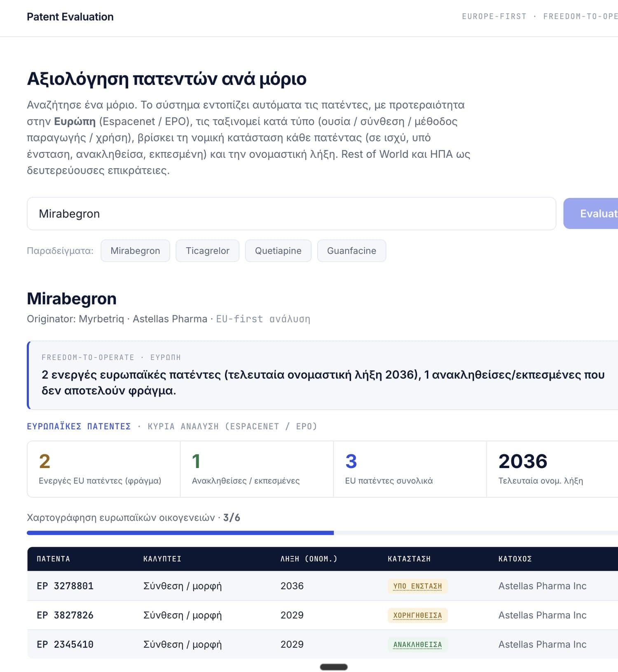Click the FREEDOM-TO-OPERATE · ΕΥΡΩΠΗ callout label
The width and height of the screenshot is (618, 672).
point(111,357)
